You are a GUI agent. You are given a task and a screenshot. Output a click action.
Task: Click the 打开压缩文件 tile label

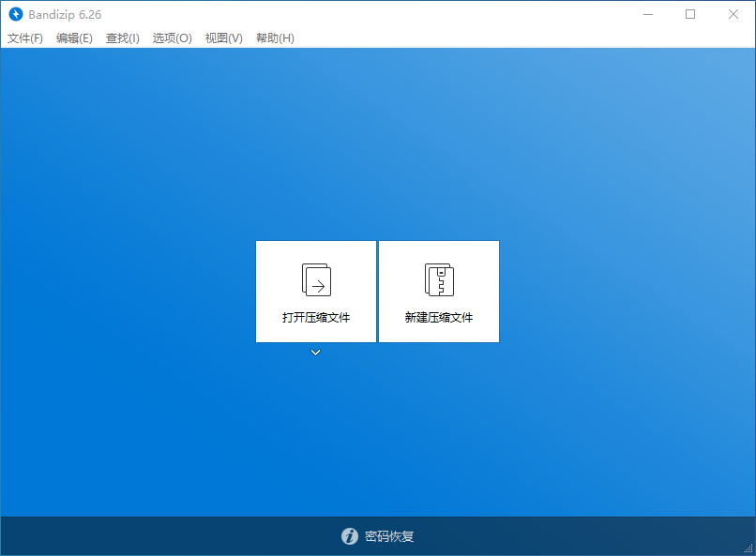pos(315,317)
